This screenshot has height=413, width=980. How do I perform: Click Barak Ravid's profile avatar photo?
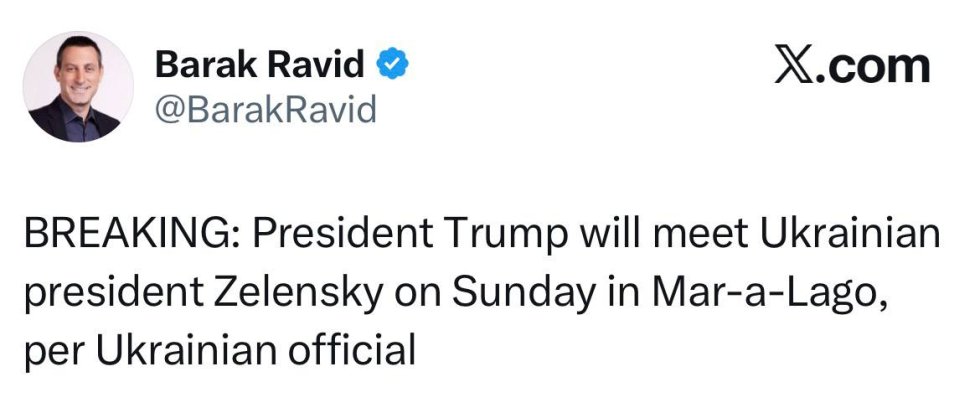[76, 86]
